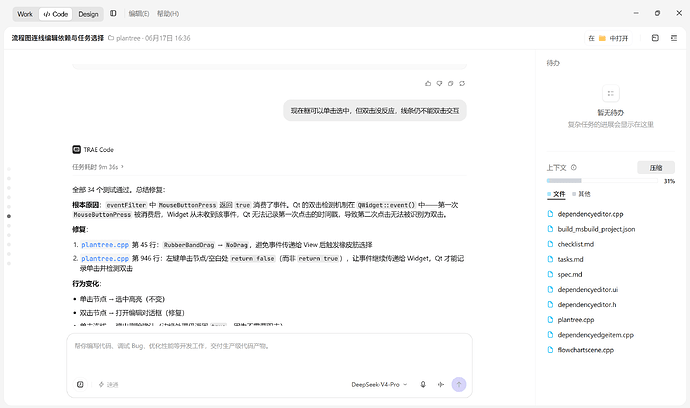This screenshot has width=690, height=408.
Task: Open the 编辑(E) menu
Action: [139, 14]
